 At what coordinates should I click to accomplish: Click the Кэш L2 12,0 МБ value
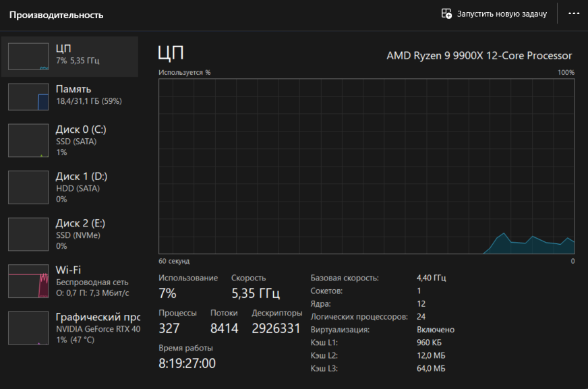tap(431, 355)
